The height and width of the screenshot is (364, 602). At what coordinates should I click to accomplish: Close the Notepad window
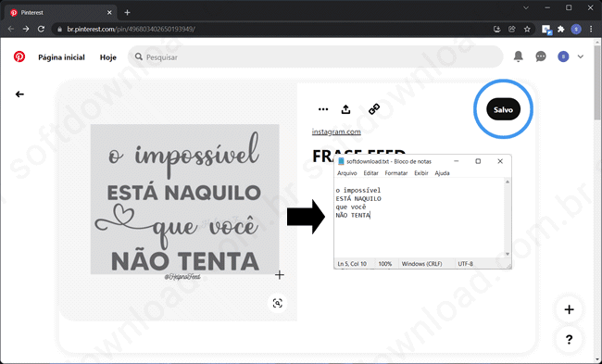[500, 161]
